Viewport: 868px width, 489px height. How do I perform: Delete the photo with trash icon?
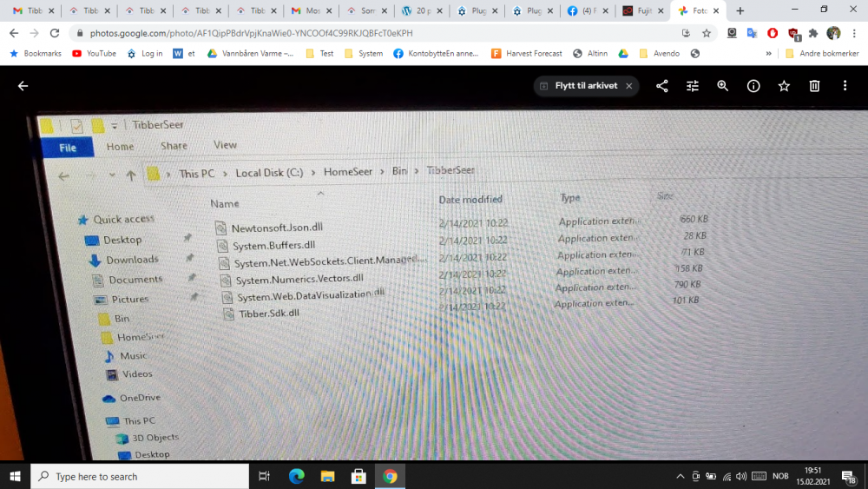tap(814, 86)
